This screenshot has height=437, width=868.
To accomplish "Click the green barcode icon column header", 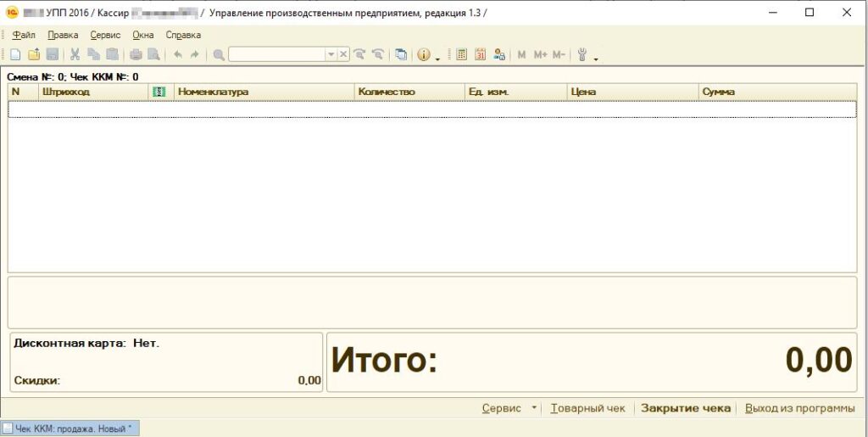I will pyautogui.click(x=159, y=92).
